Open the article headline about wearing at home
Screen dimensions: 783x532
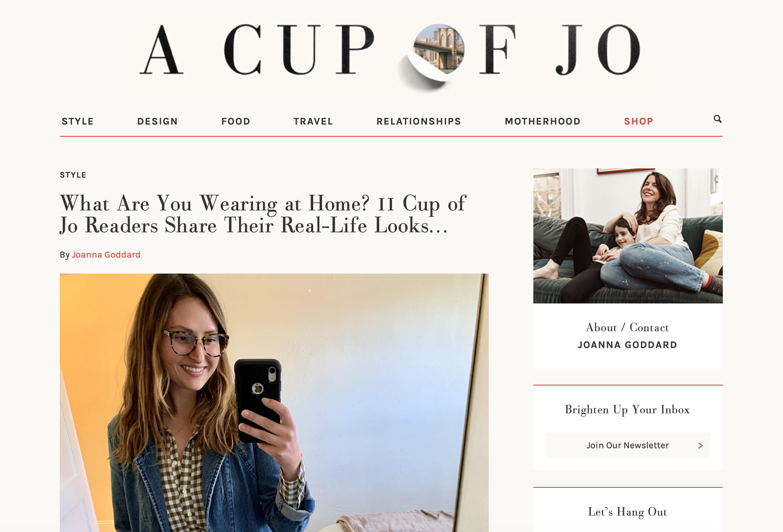click(x=263, y=214)
